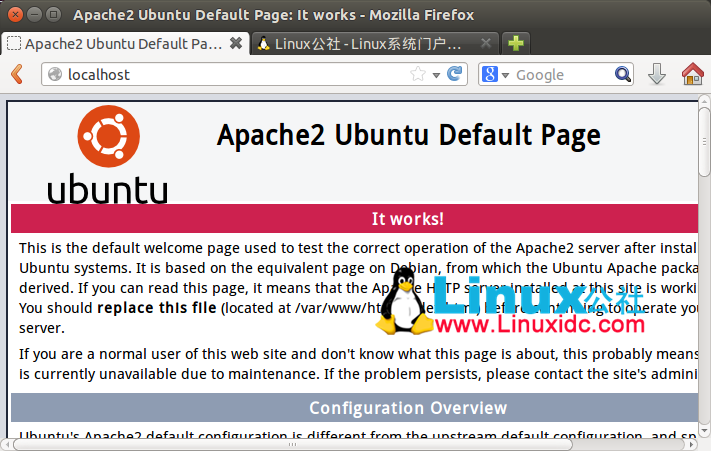Viewport: 711px width, 451px height.
Task: Open a new tab with green plus
Action: click(516, 44)
